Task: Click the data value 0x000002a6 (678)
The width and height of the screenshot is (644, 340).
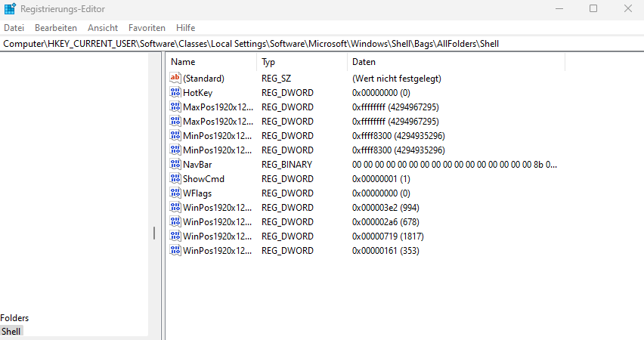Action: (385, 222)
